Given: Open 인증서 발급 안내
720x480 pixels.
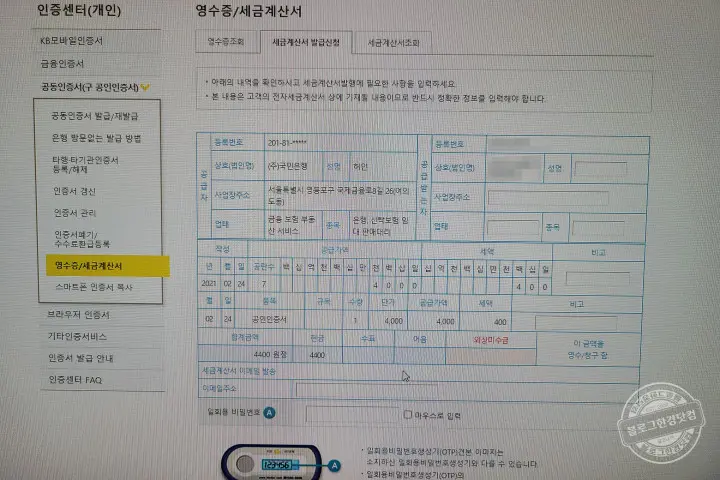Looking at the screenshot, I should tap(81, 358).
